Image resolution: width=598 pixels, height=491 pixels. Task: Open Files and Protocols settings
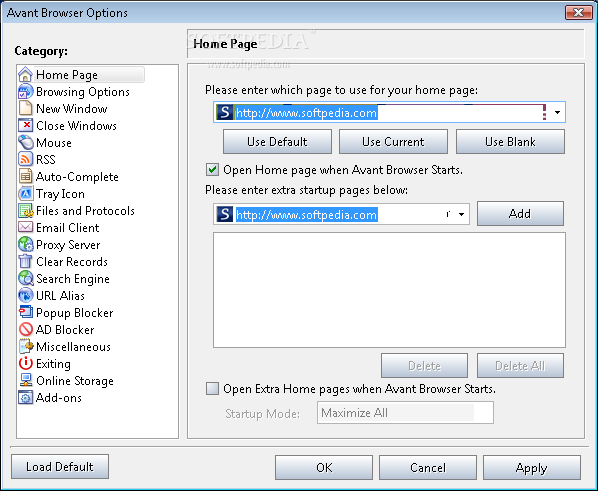[x=85, y=211]
